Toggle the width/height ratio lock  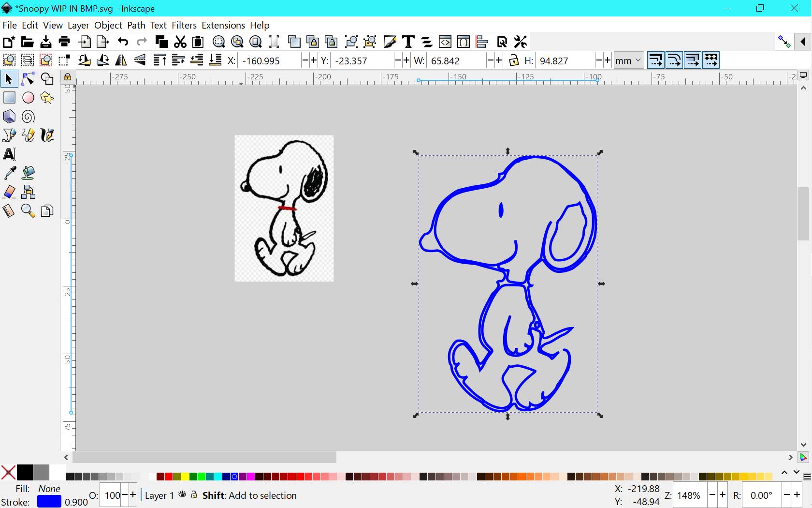click(514, 60)
